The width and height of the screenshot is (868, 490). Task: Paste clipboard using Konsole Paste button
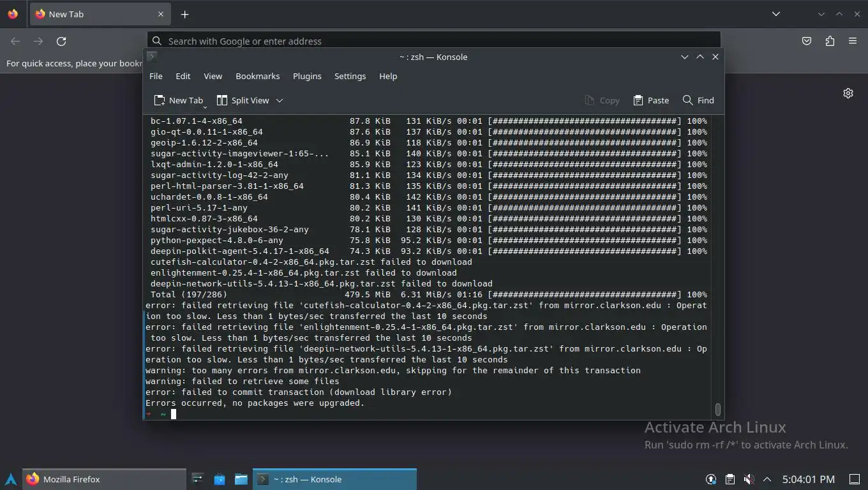(651, 100)
